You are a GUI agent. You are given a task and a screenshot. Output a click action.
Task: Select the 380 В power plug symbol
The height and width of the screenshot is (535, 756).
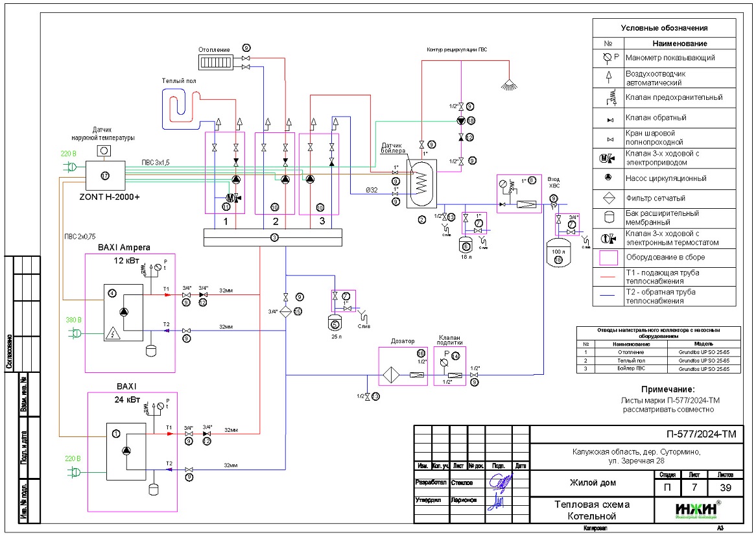click(75, 333)
